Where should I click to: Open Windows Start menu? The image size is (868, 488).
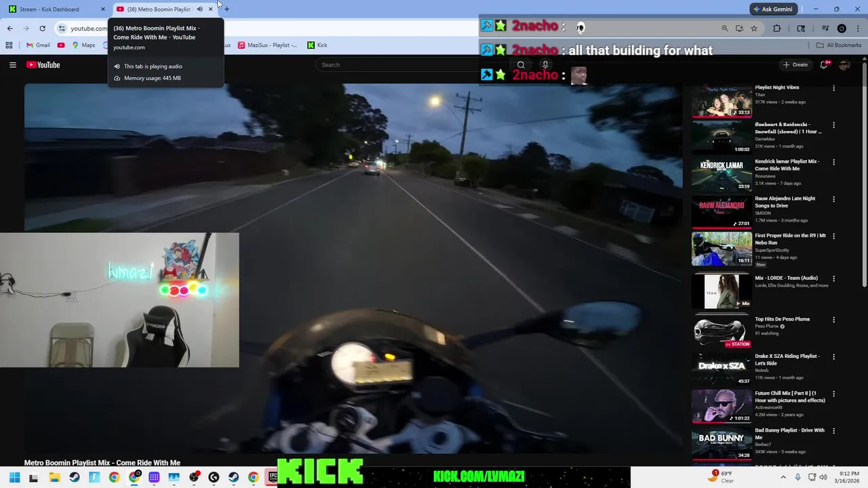(14, 477)
